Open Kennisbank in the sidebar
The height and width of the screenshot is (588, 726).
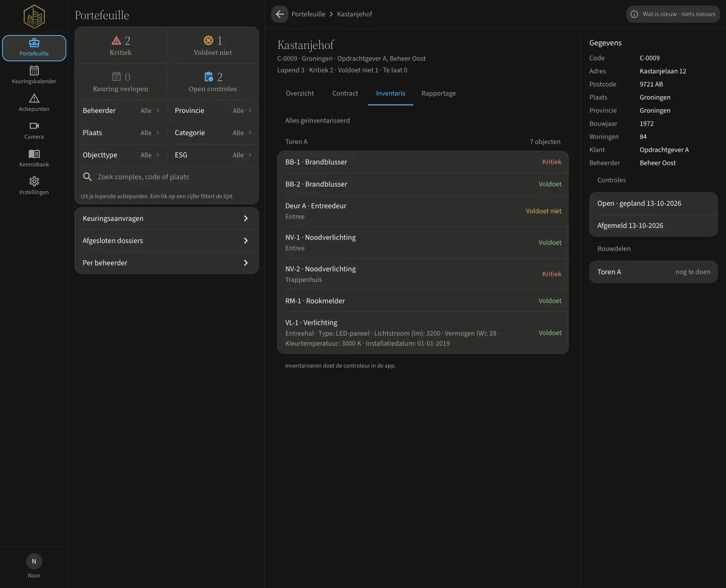34,158
